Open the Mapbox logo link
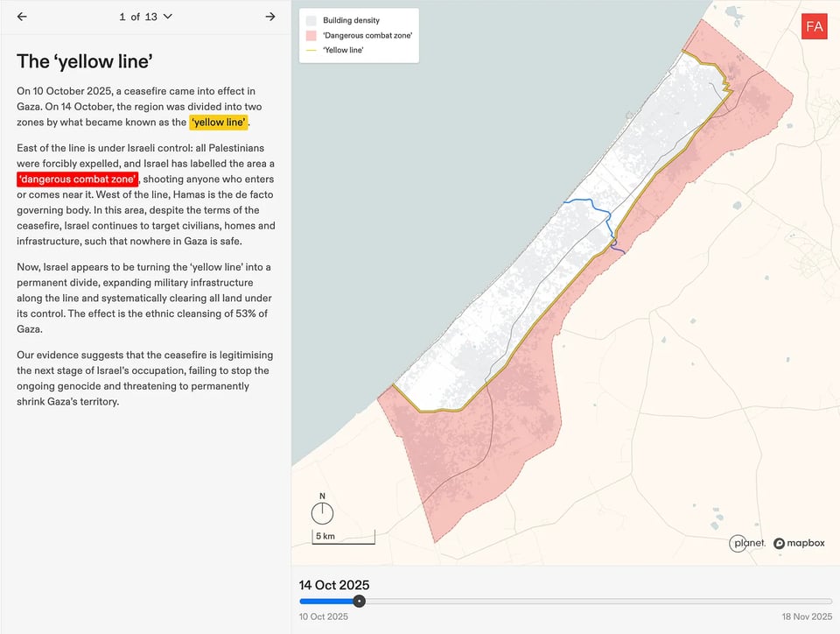This screenshot has height=634, width=840. 799,543
